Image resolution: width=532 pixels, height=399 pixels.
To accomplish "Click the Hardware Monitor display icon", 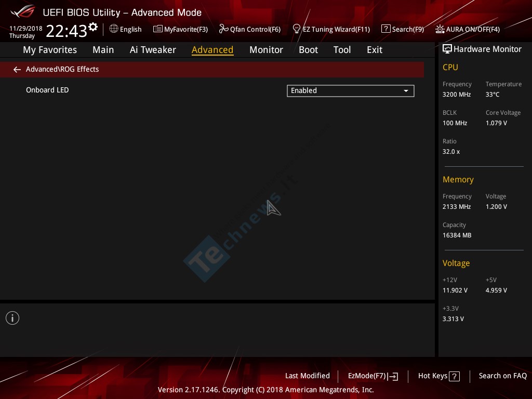I will click(x=447, y=49).
